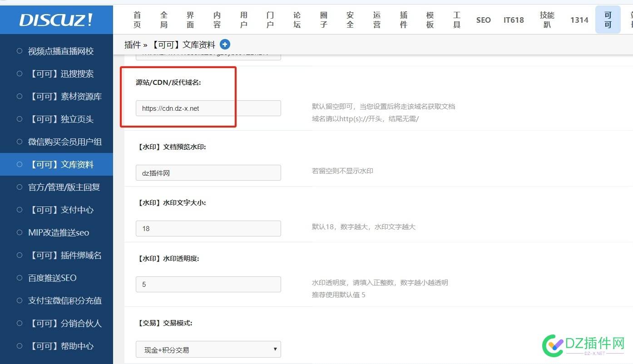
Task: Click the blue plus icon beside 文库资料 breadcrumb
Action: pyautogui.click(x=225, y=44)
